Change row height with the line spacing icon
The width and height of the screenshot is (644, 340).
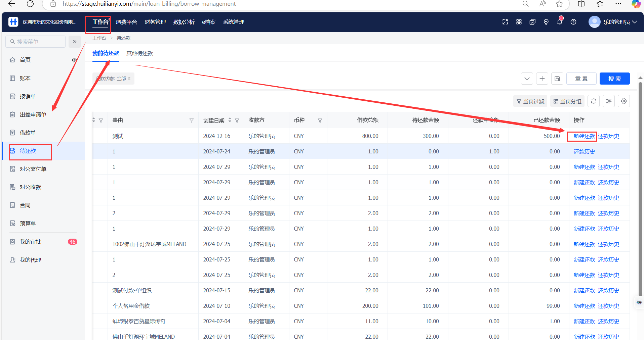609,101
